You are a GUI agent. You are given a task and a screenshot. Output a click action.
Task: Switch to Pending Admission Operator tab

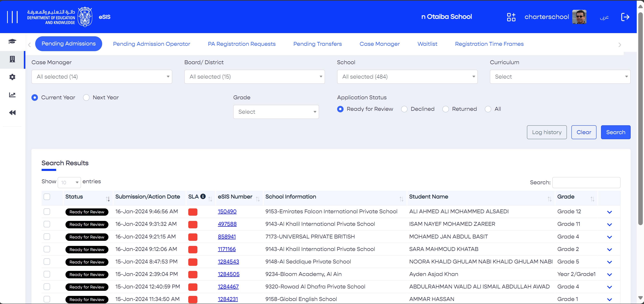click(152, 44)
